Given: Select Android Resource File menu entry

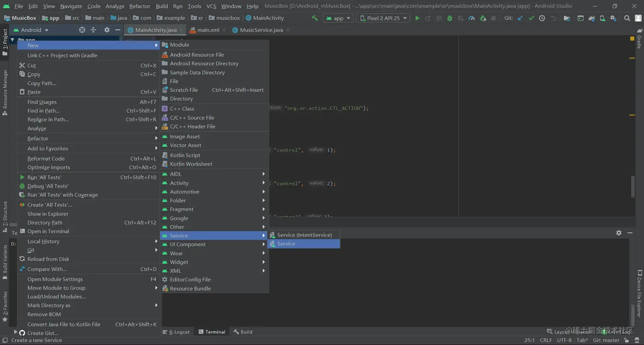Looking at the screenshot, I should click(197, 54).
